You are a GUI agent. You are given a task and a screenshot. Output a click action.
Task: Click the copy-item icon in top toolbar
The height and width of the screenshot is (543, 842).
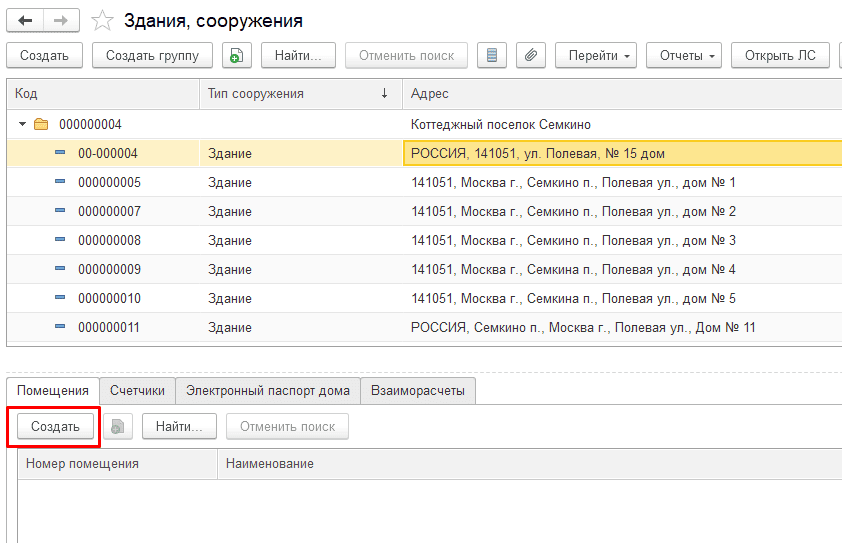[x=236, y=56]
